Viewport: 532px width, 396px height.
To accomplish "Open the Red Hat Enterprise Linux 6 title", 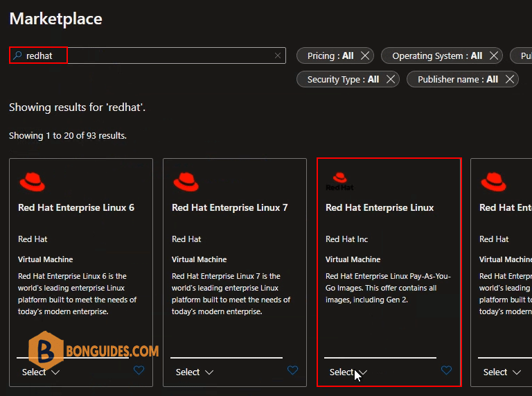I will 76,207.
